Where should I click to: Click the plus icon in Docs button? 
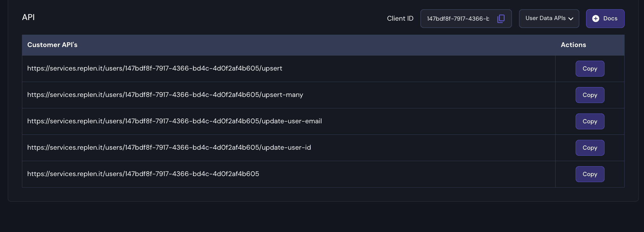[x=596, y=19]
